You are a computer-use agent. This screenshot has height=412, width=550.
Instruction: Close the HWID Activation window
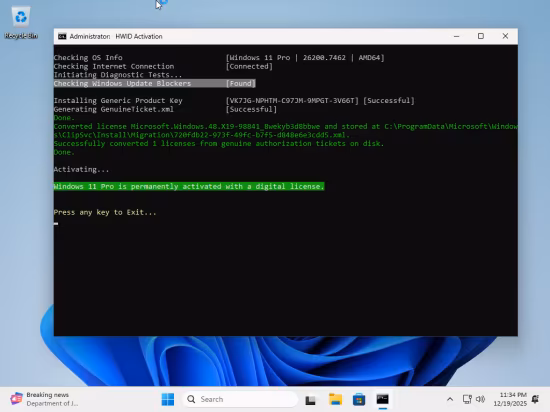505,36
